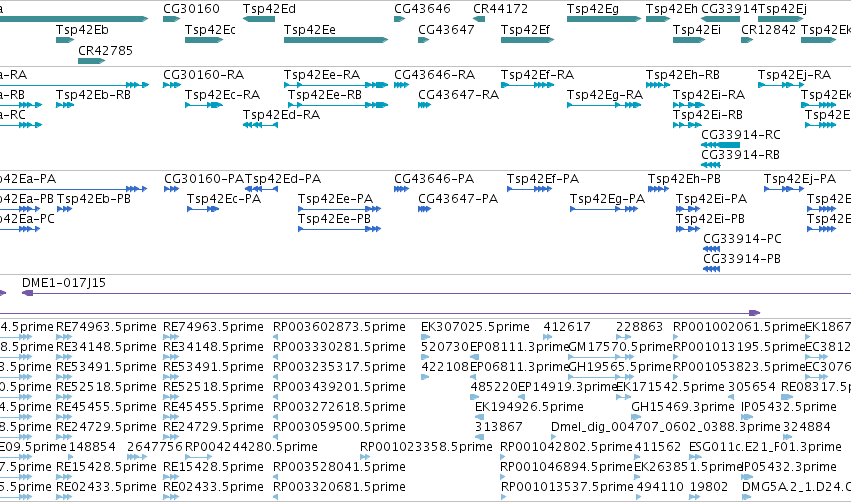This screenshot has width=851, height=502.
Task: Click the Tsp42Ej-PA protein feature
Action: 784,189
